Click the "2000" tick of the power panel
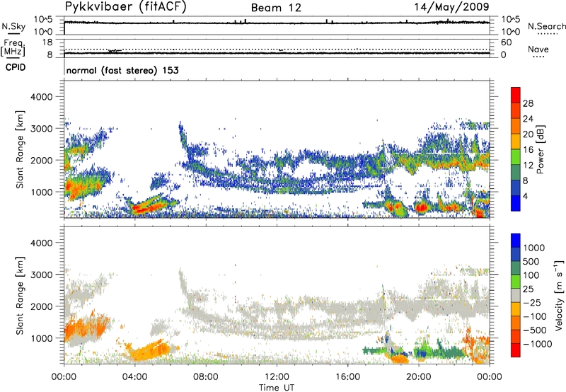Image resolution: width=566 pixels, height=392 pixels. (41, 160)
